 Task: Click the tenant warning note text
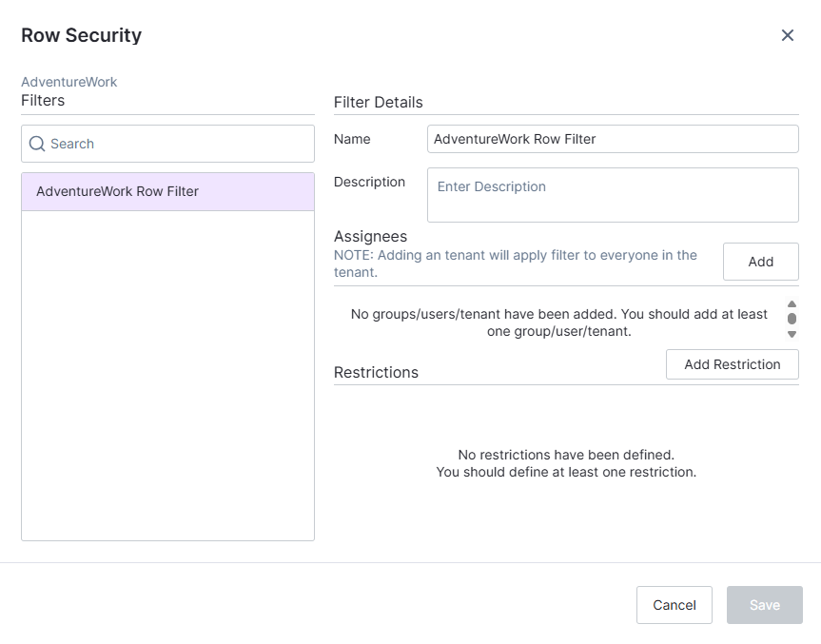(x=515, y=263)
